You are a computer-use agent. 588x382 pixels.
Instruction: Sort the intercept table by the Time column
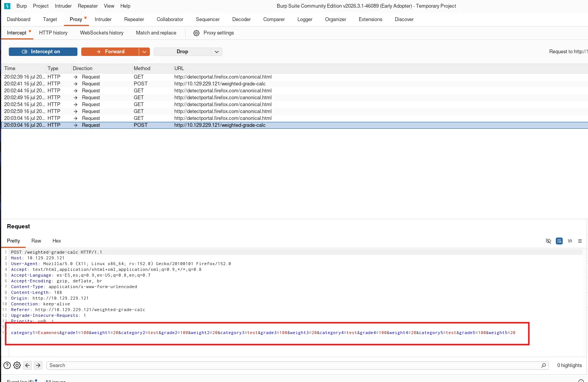24,69
